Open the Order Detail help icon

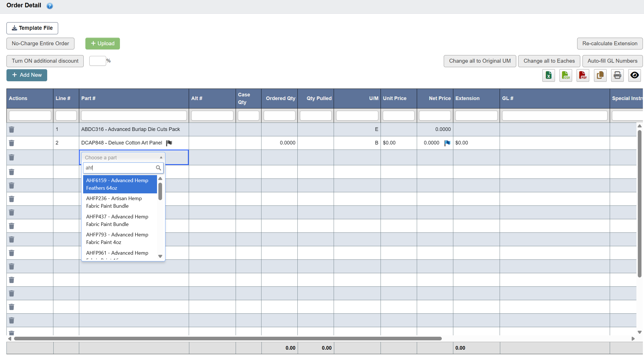(x=50, y=6)
